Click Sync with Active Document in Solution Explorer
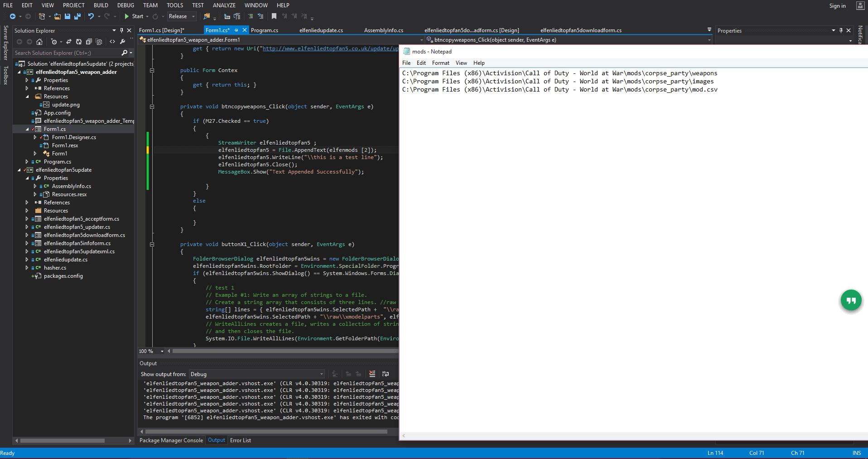Image resolution: width=868 pixels, height=459 pixels. 69,42
